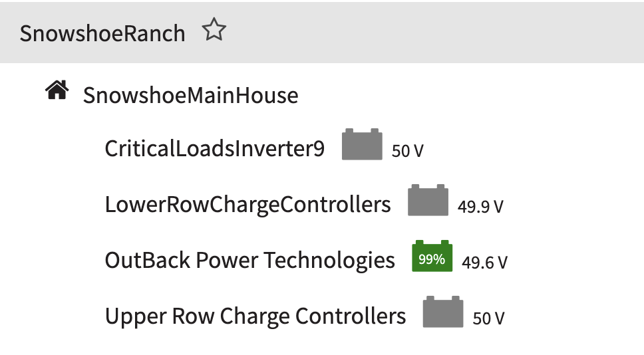Image resolution: width=644 pixels, height=355 pixels.
Task: Click the Upper Row Charge Controllers battery icon
Action: pyautogui.click(x=442, y=312)
